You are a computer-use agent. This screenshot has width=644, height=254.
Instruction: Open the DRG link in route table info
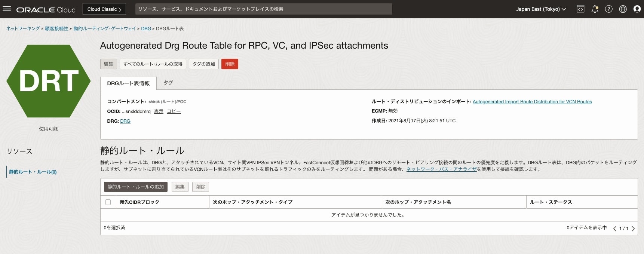(125, 121)
